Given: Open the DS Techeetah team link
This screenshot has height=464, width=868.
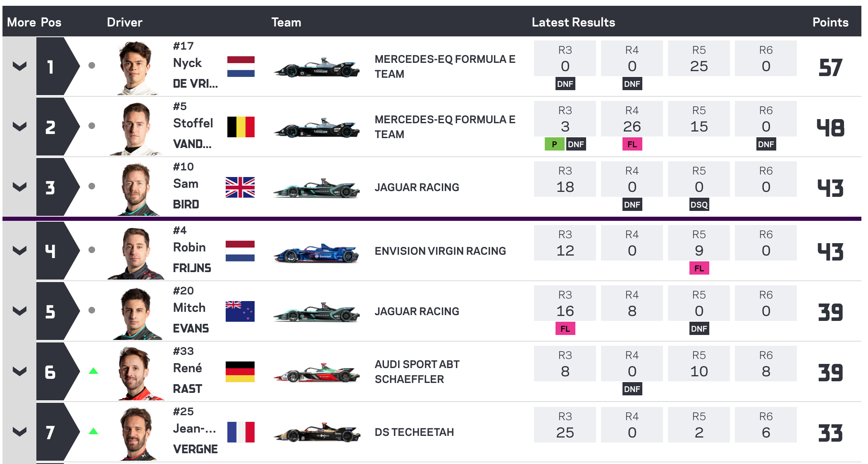Looking at the screenshot, I should (x=414, y=432).
